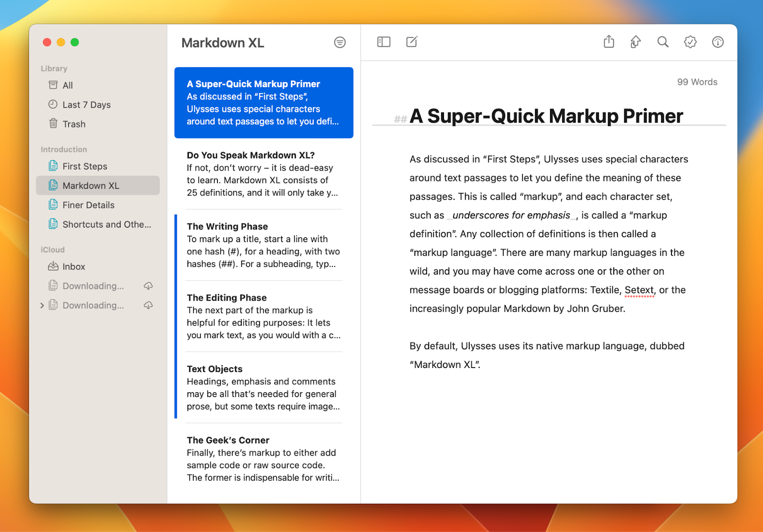763x532 pixels.
Task: Open the share export icon
Action: pyautogui.click(x=608, y=42)
